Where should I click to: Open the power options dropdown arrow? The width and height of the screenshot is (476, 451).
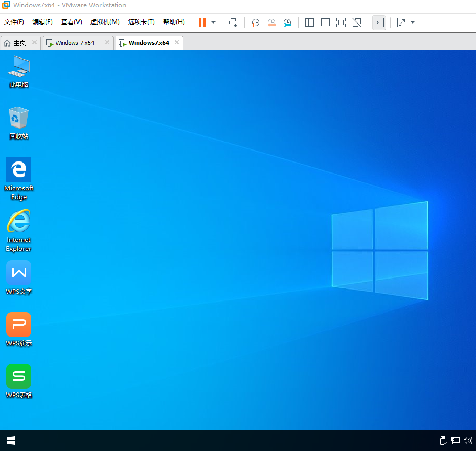[x=213, y=22]
